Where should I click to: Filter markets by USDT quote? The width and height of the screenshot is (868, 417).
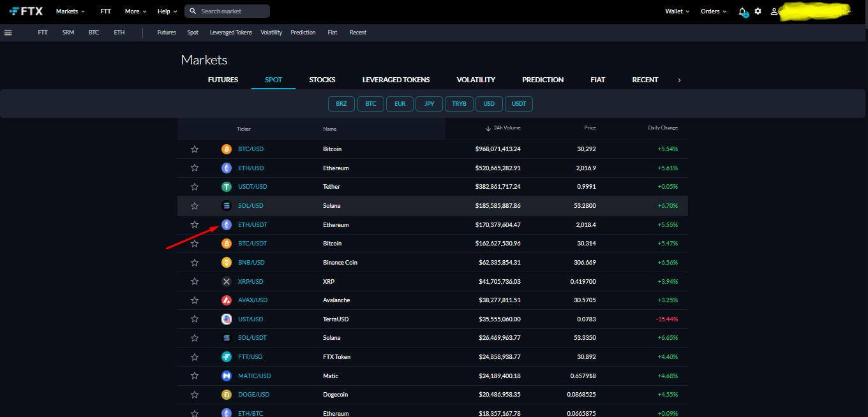(x=519, y=104)
